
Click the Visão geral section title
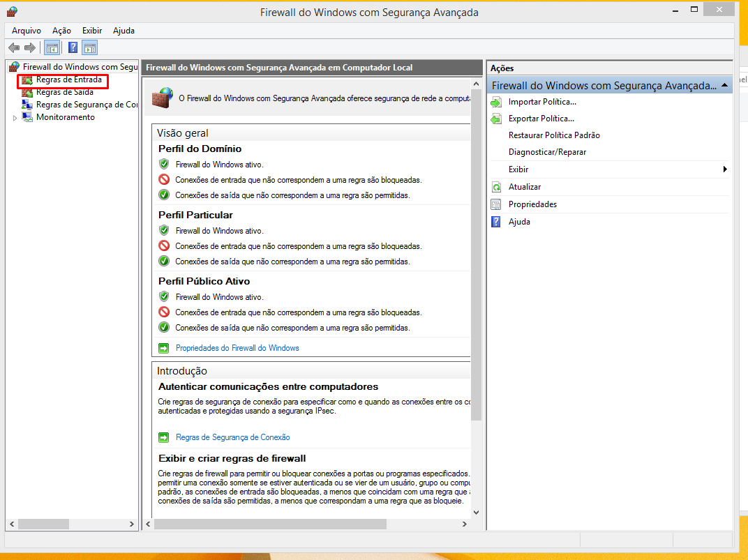click(183, 133)
